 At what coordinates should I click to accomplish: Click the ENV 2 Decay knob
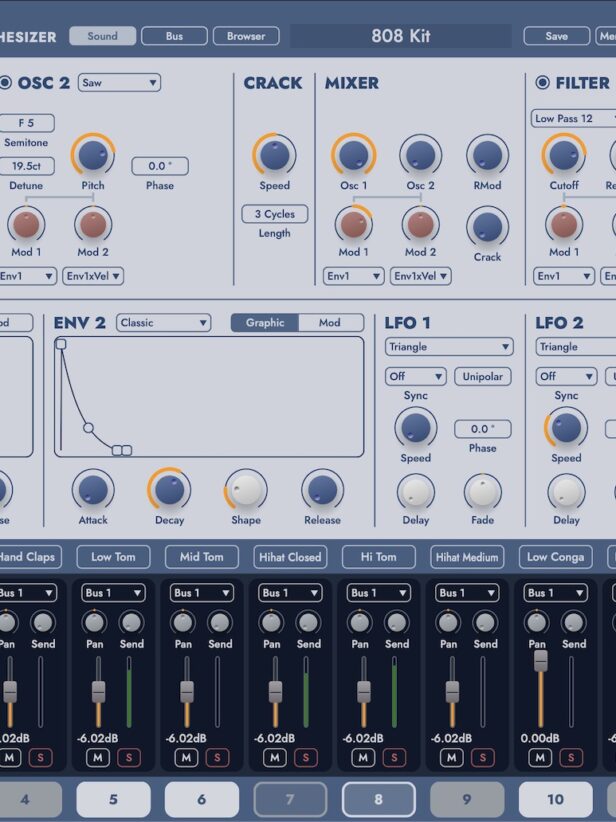169,490
